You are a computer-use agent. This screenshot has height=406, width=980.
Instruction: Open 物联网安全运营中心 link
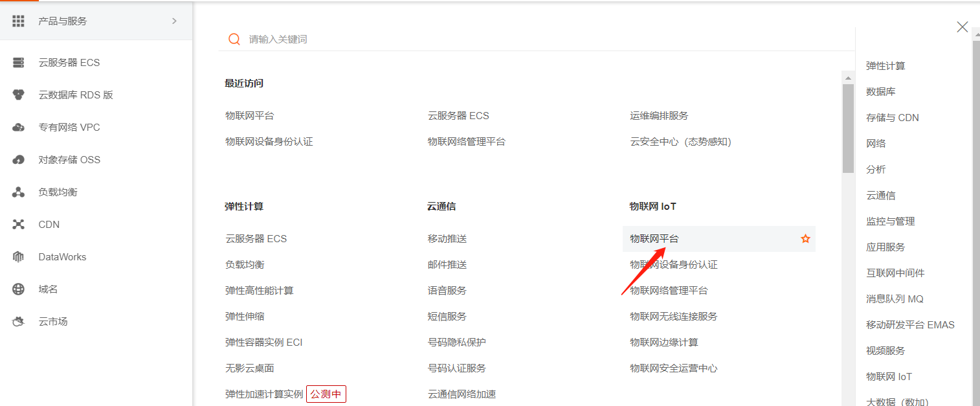(674, 368)
